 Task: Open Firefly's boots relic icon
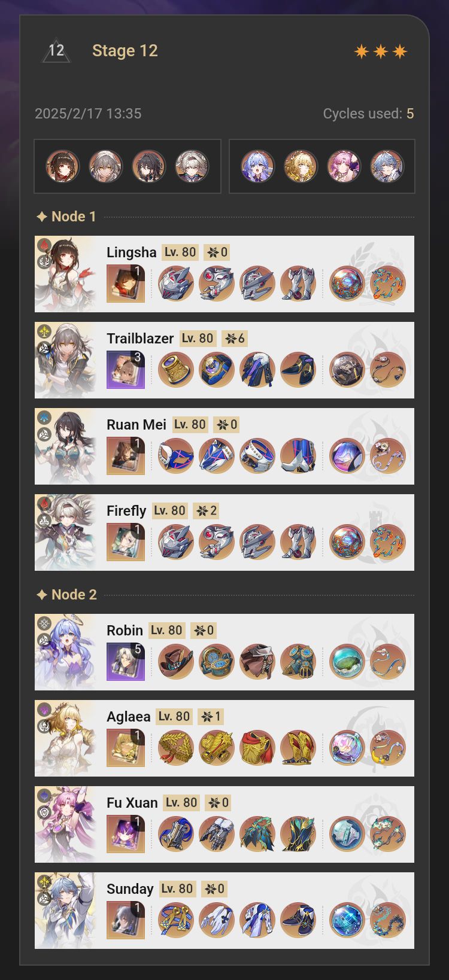click(298, 542)
